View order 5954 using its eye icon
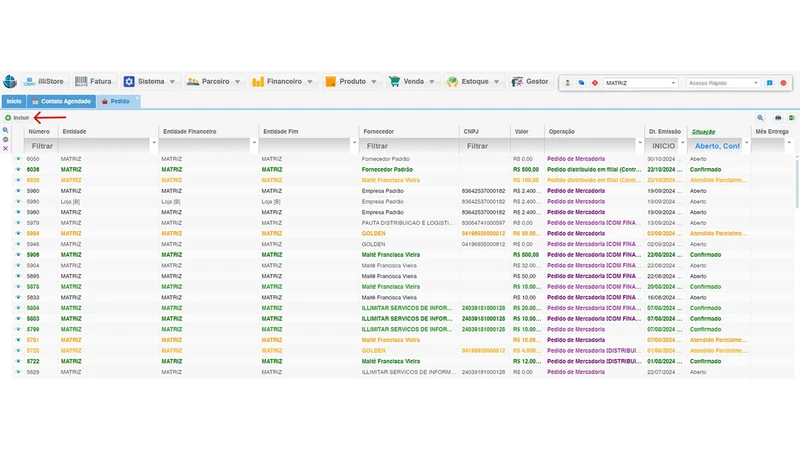 point(18,234)
